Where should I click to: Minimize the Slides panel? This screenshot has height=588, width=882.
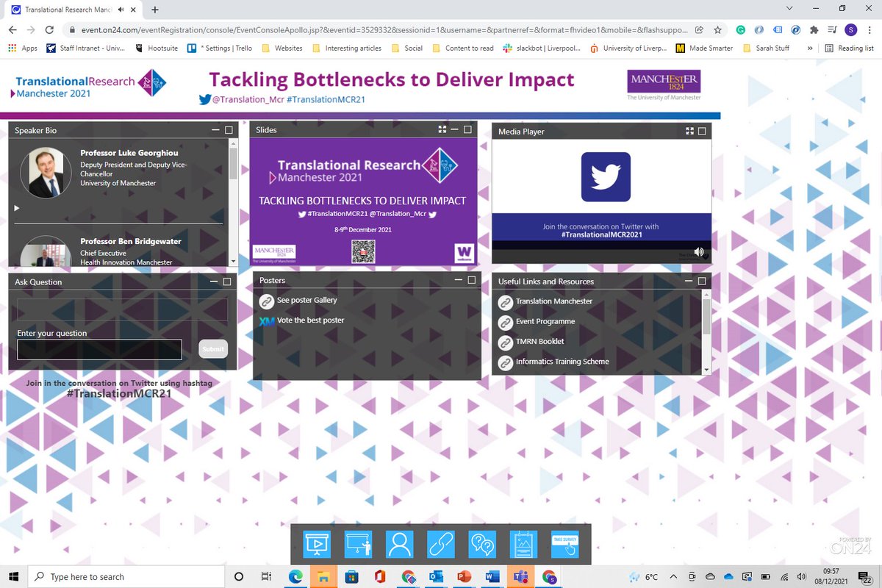point(456,129)
